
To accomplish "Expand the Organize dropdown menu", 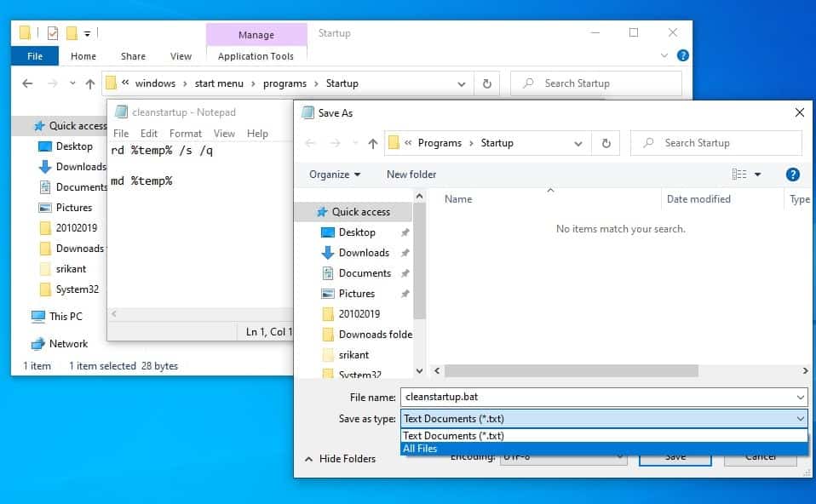I will click(x=335, y=175).
